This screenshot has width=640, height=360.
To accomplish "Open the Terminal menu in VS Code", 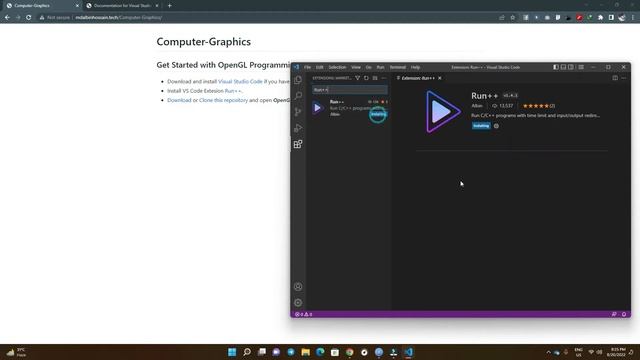I will tap(398, 67).
